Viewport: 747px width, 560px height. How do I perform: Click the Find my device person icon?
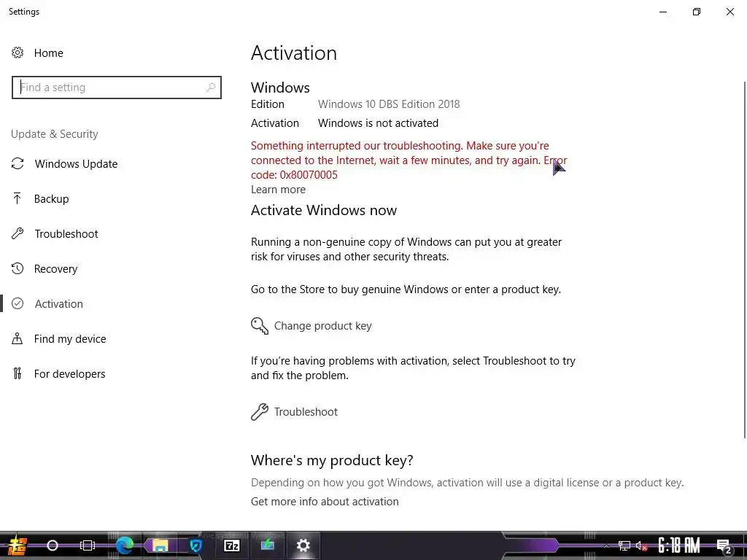pos(18,338)
